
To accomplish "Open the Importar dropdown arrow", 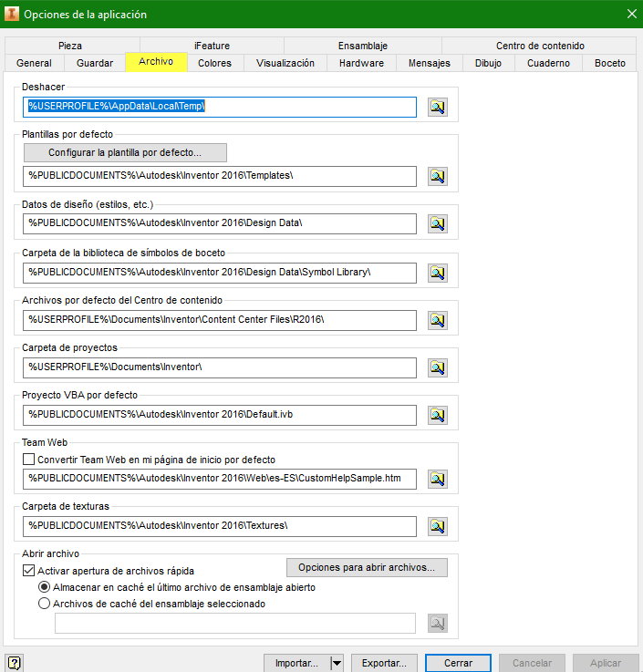I will 337,663.
